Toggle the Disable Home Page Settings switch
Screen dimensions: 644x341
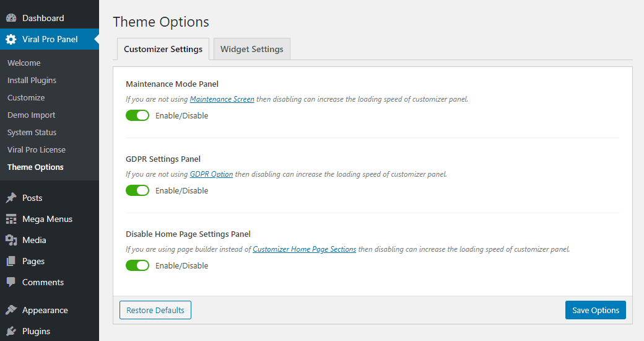(x=137, y=266)
